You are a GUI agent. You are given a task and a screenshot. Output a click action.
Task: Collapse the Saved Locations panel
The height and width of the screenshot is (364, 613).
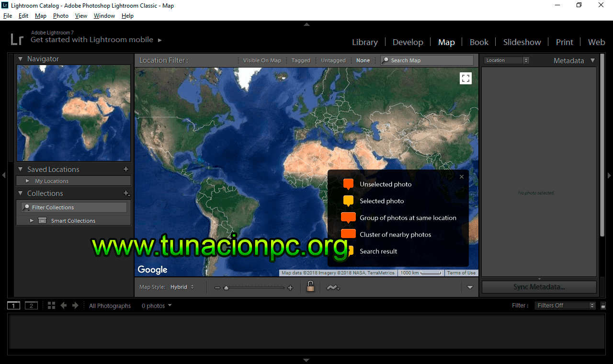(21, 169)
